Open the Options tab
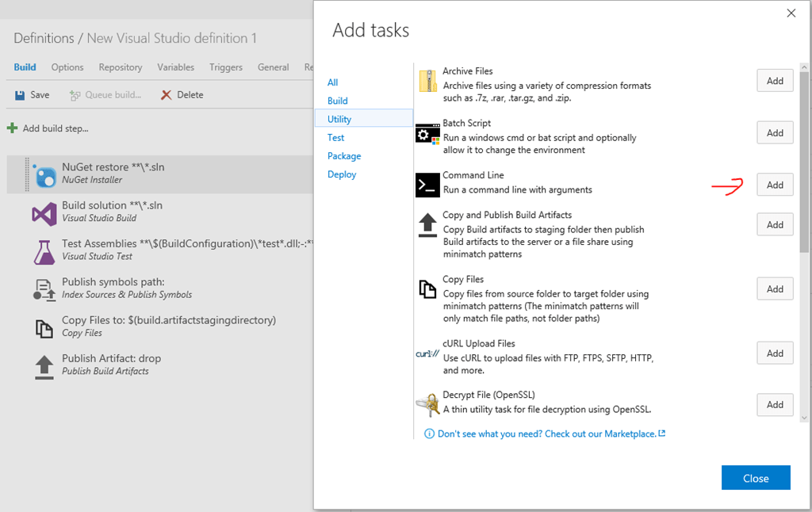Screen dimensions: 812x512 point(67,67)
